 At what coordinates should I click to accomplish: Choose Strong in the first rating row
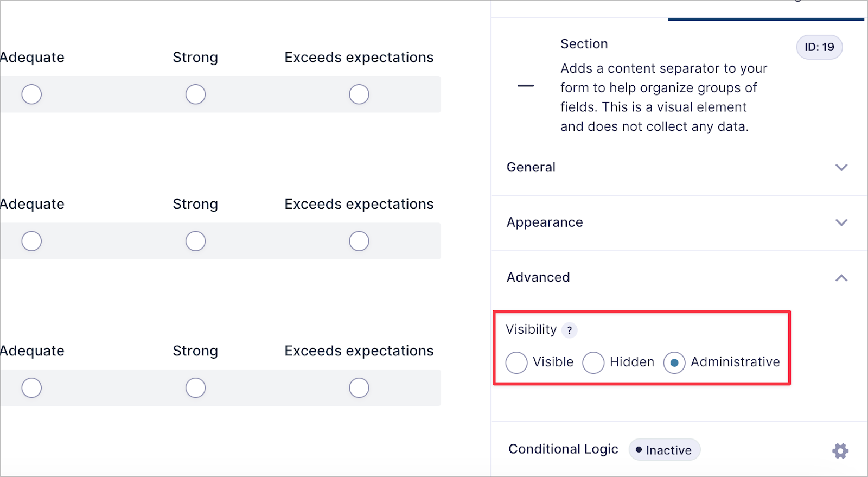tap(195, 94)
